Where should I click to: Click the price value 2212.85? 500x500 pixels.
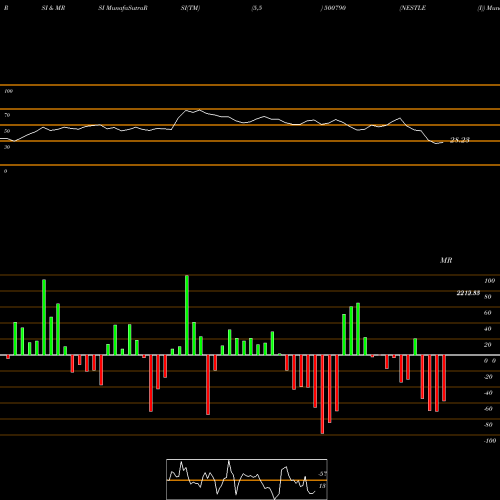(468, 293)
